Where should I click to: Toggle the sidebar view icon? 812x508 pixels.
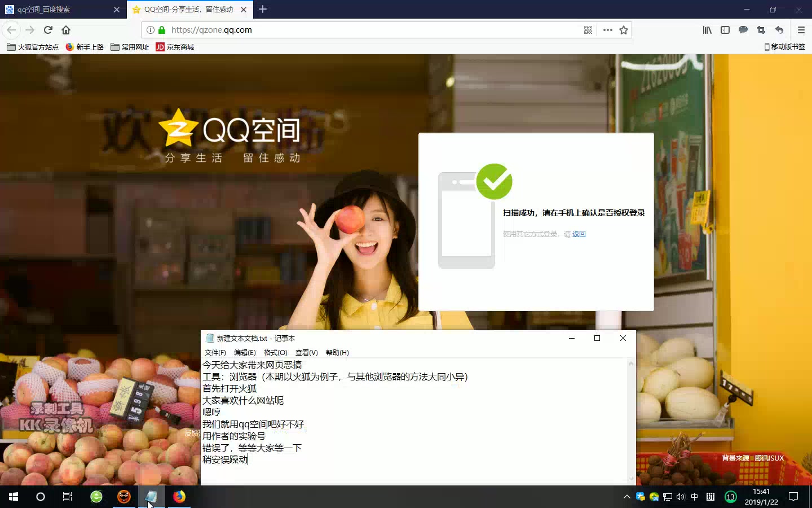point(725,30)
